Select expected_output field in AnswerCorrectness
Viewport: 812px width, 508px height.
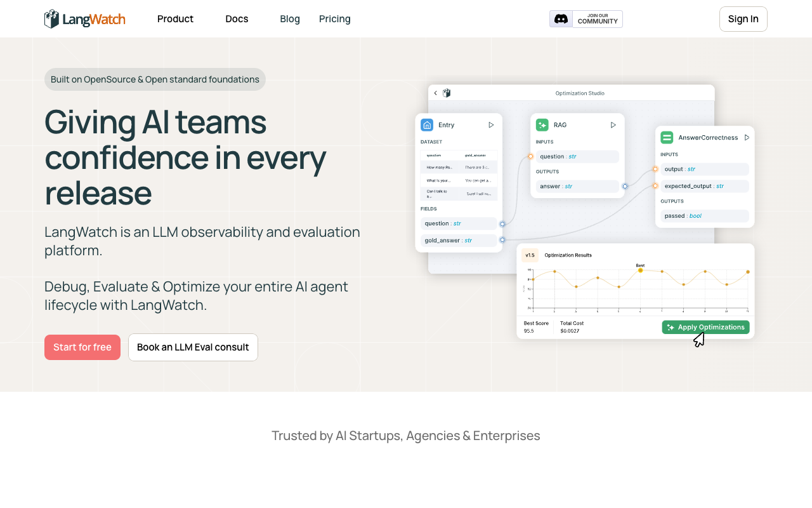tap(705, 186)
